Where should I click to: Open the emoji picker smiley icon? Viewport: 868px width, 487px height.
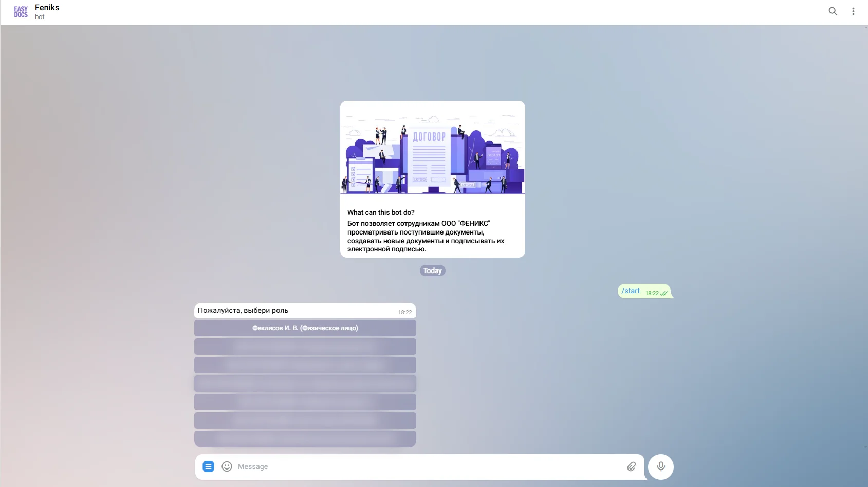[227, 466]
